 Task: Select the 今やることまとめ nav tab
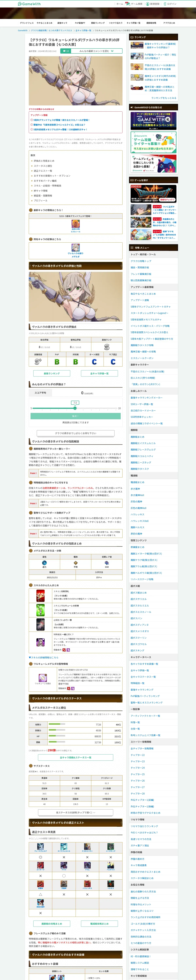45,23
